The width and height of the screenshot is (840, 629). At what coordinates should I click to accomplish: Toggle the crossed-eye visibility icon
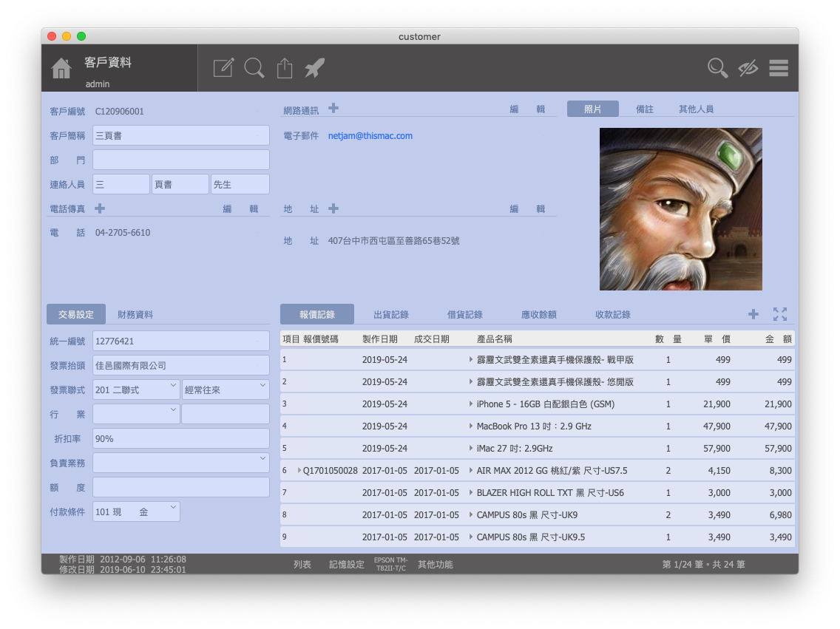[x=748, y=68]
